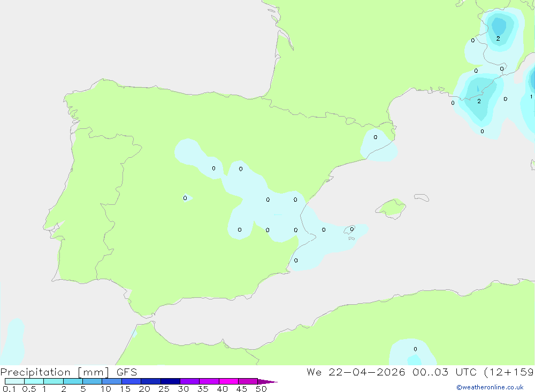This screenshot has height=392, width=535.
Task: Click the 40 to 45 mm magenta swatch
Action: 228,381
